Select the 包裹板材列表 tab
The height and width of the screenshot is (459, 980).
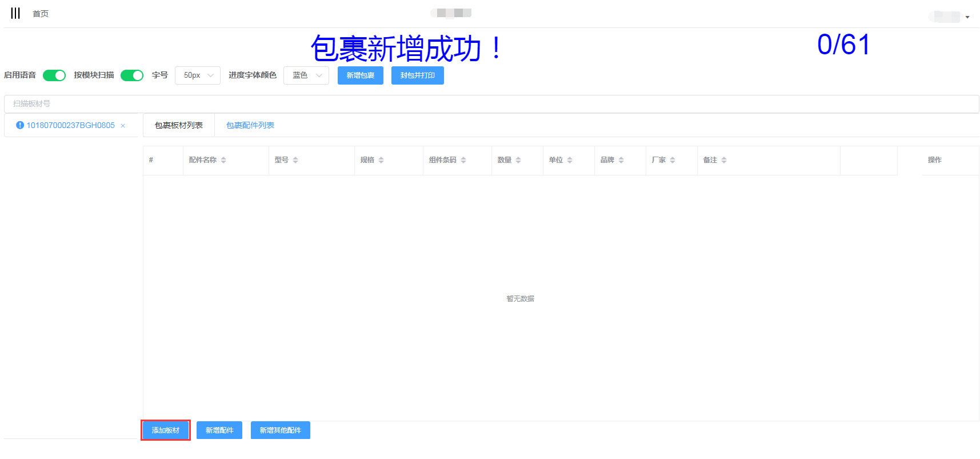pos(179,125)
